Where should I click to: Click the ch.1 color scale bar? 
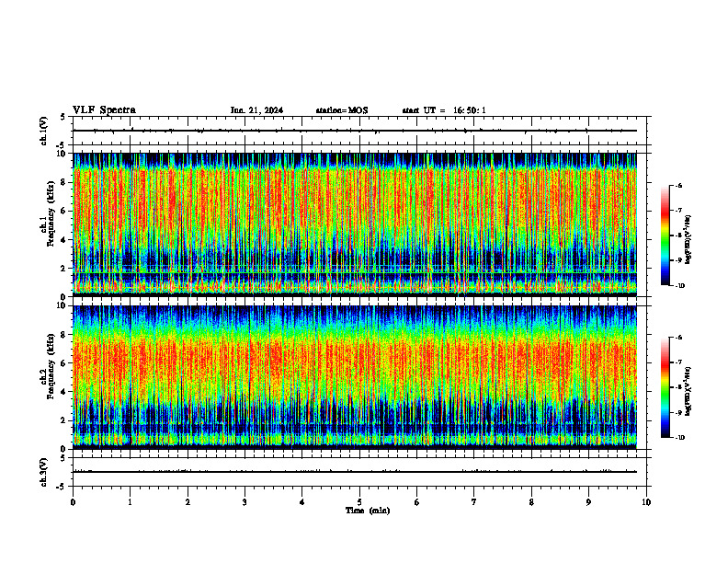pyautogui.click(x=665, y=236)
